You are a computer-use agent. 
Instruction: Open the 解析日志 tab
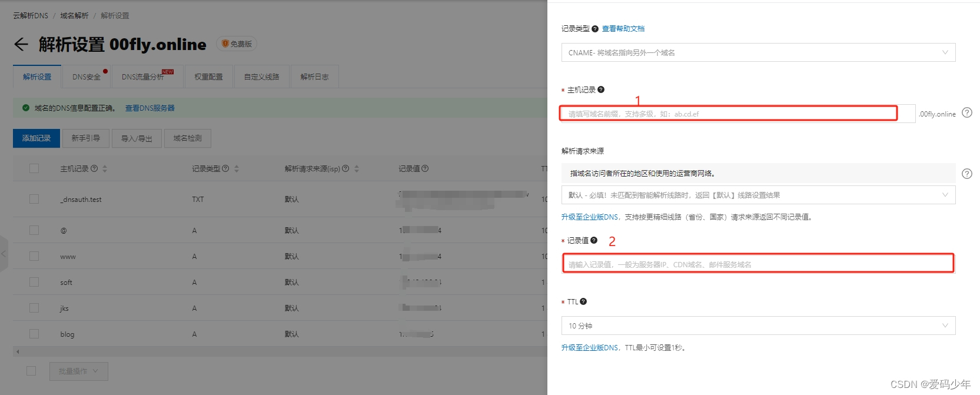(x=314, y=77)
